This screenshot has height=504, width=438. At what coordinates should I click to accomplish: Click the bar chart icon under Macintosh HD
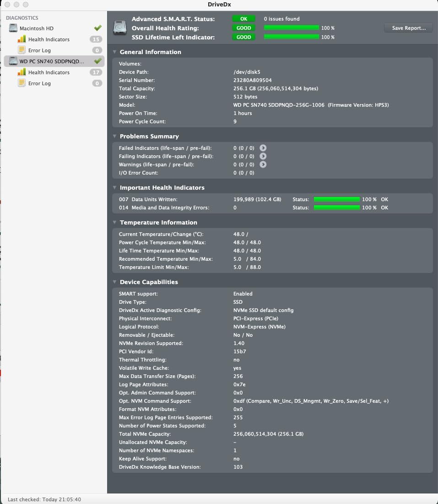tap(22, 39)
